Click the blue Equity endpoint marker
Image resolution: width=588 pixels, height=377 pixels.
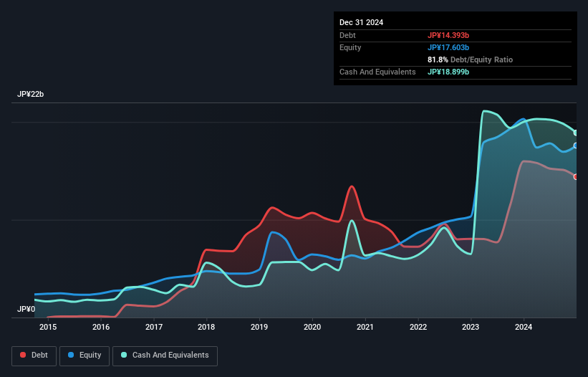[576, 145]
